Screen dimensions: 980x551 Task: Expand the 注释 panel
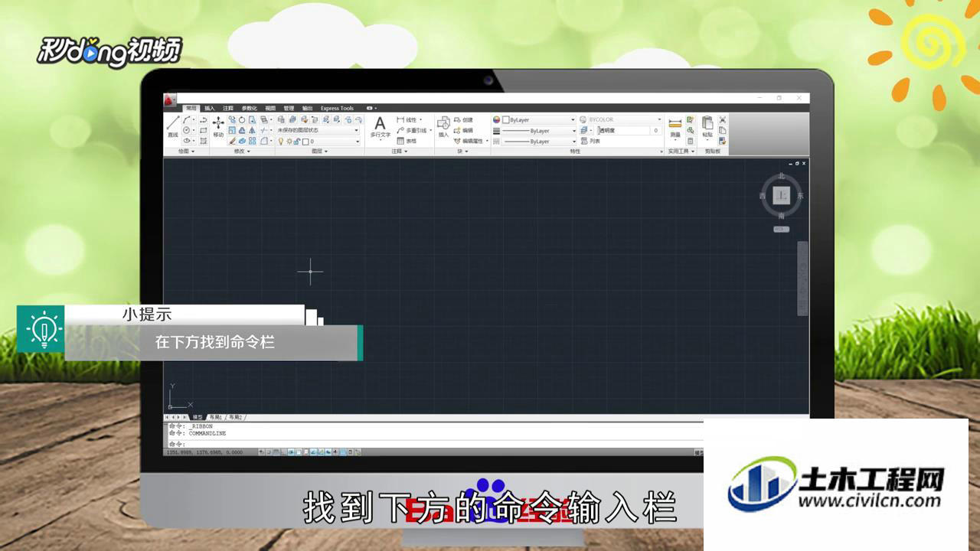click(400, 151)
